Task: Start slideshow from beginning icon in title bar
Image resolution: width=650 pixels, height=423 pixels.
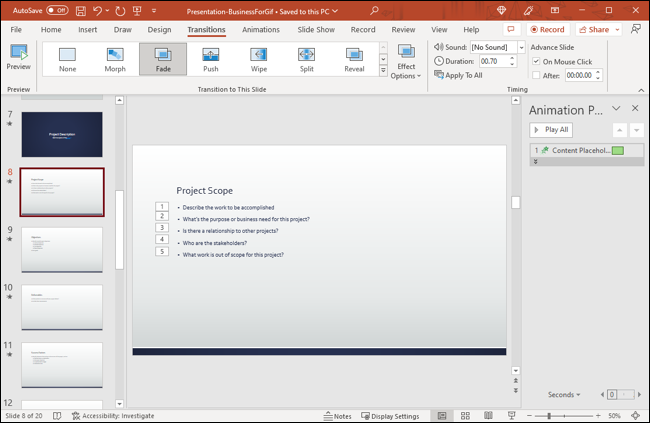Action: coord(137,11)
